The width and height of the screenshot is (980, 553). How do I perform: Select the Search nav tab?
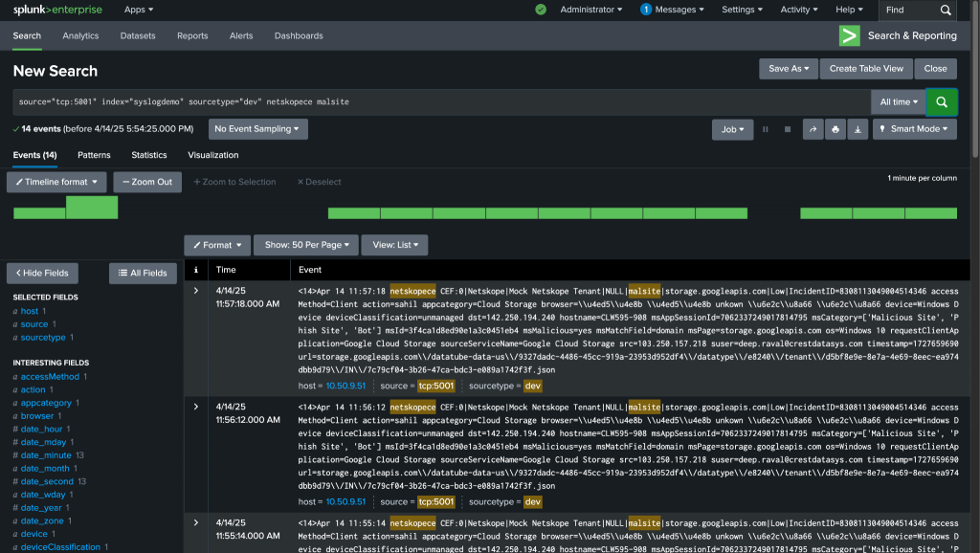coord(27,35)
